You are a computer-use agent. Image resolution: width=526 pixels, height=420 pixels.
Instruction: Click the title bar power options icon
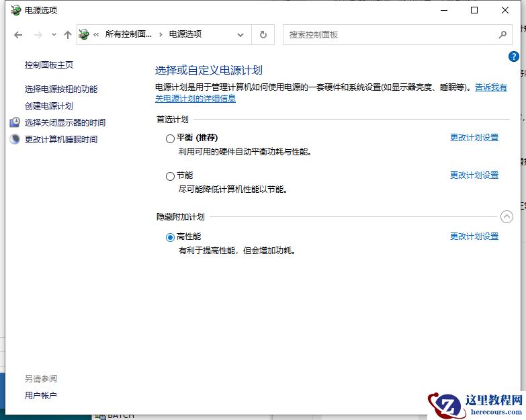click(x=15, y=10)
